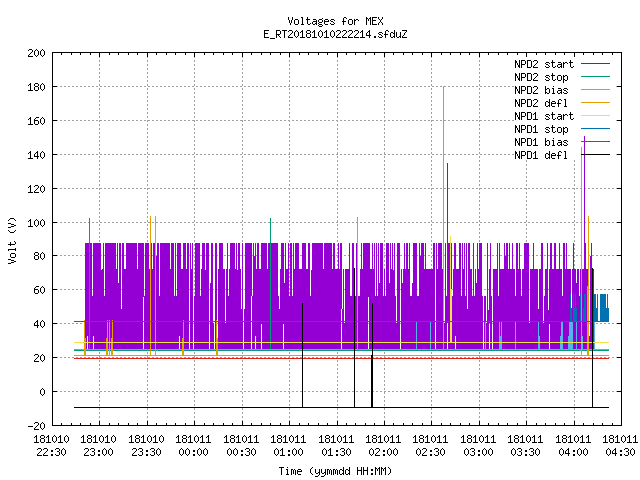The width and height of the screenshot is (640, 480).
Task: Click the x-axis tick 181011 03:00
Action: pos(478,446)
